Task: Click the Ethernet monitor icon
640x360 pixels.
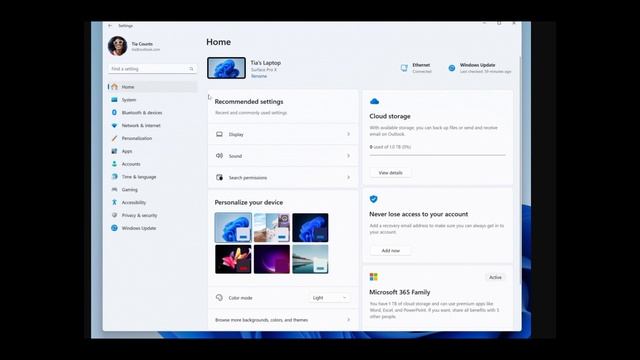Action: [x=404, y=68]
